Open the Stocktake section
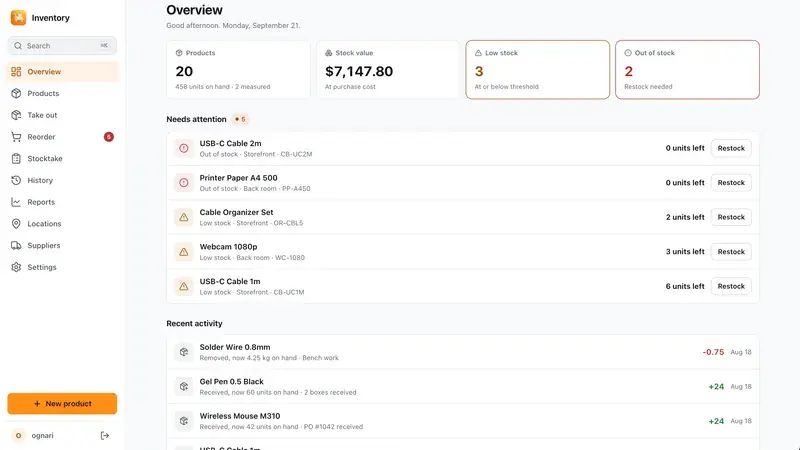 [x=62, y=159]
